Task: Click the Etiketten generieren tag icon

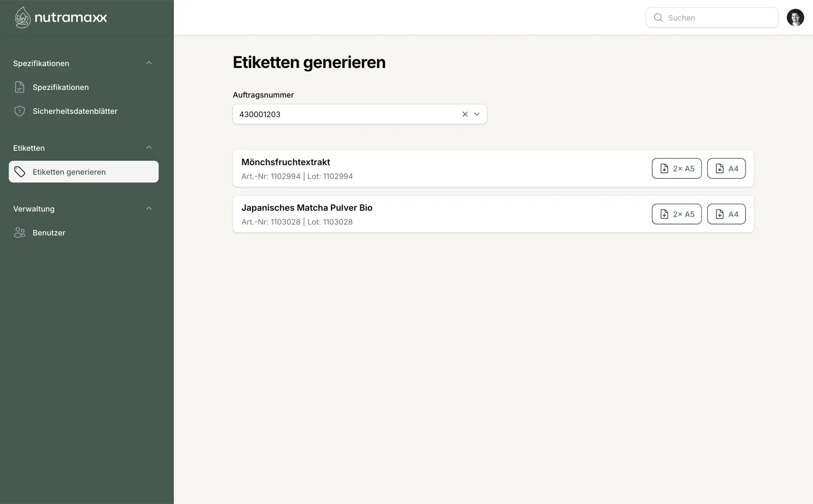Action: click(x=20, y=172)
